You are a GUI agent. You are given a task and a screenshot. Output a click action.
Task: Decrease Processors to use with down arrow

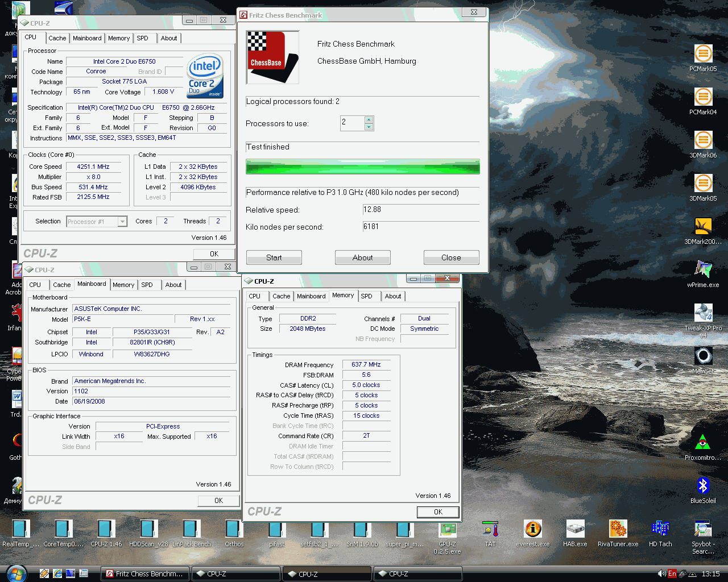(x=369, y=127)
